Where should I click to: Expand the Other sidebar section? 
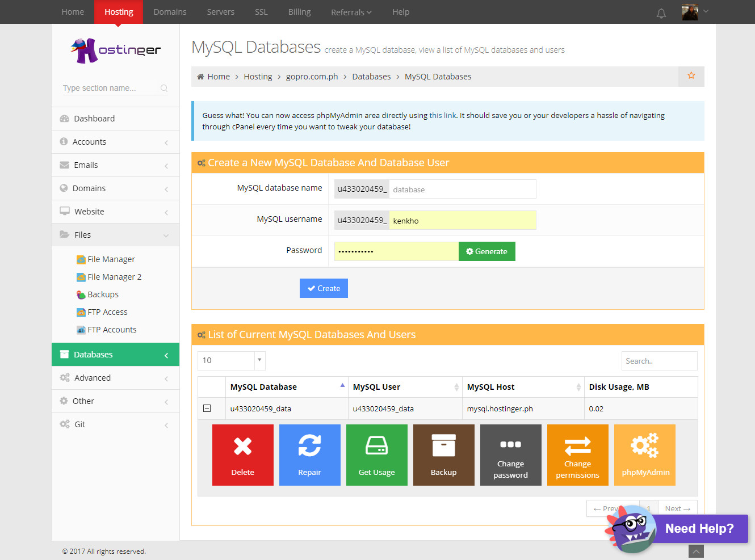coord(115,401)
